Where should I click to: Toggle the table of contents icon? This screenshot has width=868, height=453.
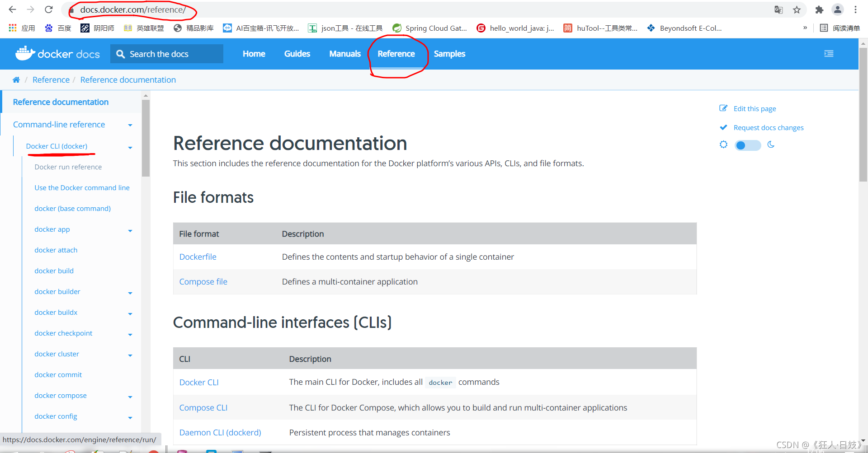tap(829, 54)
